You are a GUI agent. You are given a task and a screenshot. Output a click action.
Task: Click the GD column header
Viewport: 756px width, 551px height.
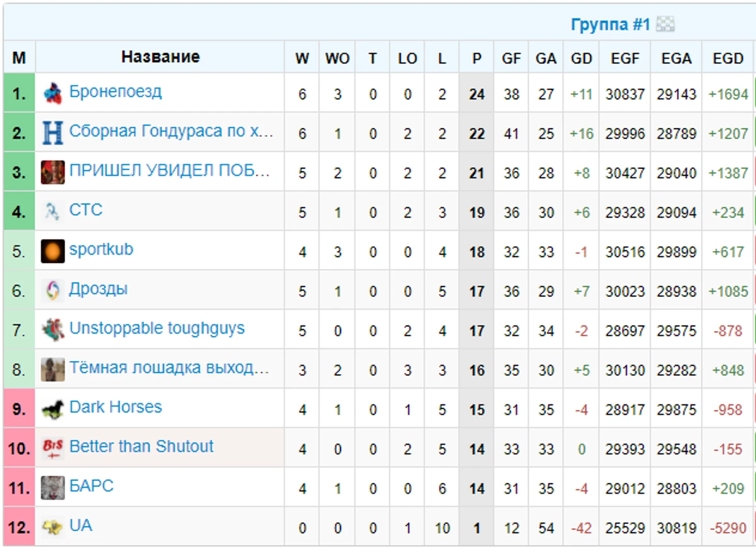[x=581, y=58]
